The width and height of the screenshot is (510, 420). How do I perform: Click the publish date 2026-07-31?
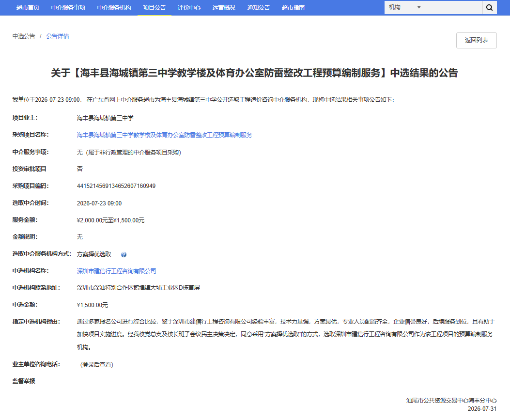482,409
